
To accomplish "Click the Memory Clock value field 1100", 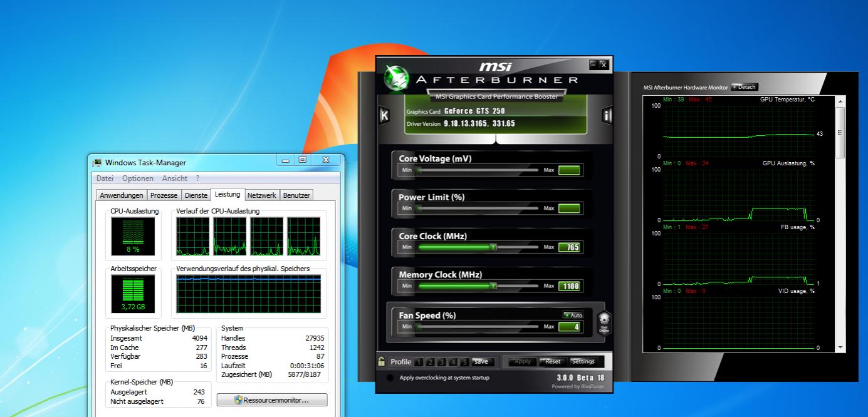I will tap(569, 286).
